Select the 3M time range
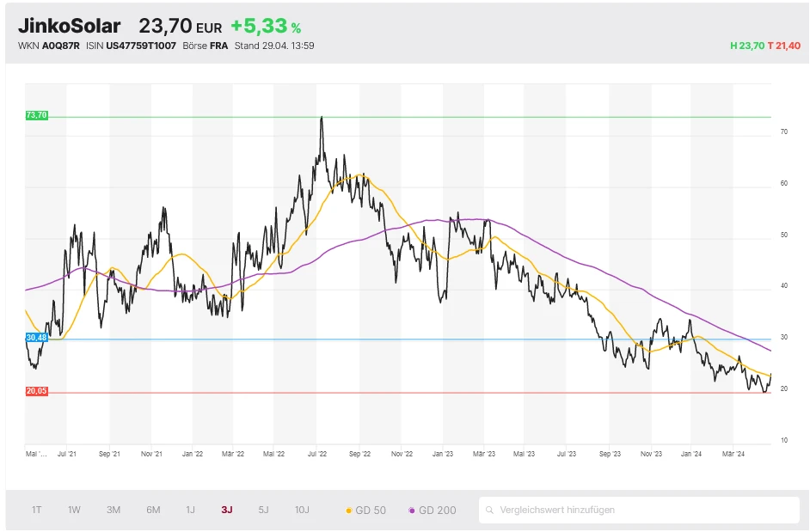The image size is (810, 532). point(114,510)
